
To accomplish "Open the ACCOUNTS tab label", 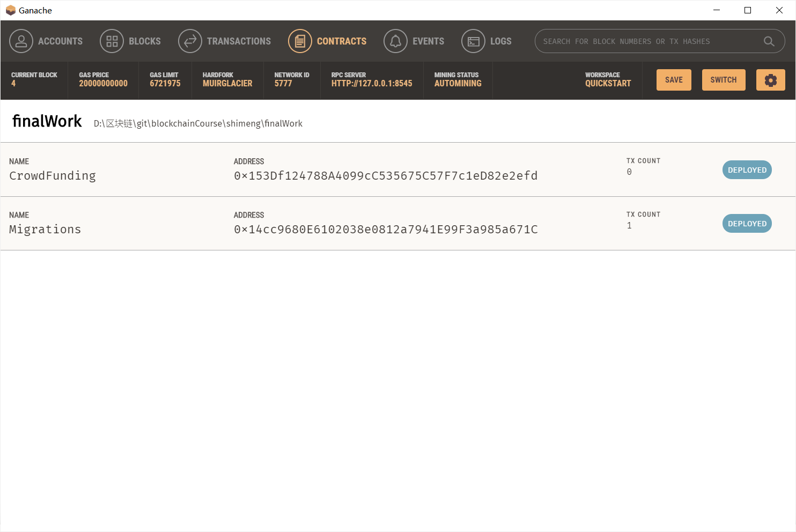I will (x=60, y=41).
